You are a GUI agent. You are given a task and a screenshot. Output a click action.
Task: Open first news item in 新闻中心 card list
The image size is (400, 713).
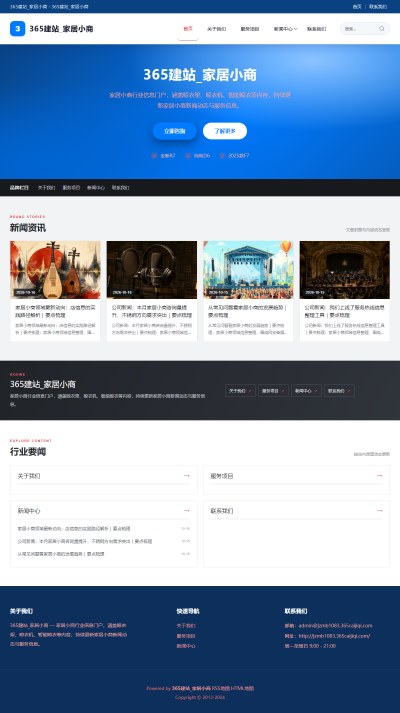74,528
